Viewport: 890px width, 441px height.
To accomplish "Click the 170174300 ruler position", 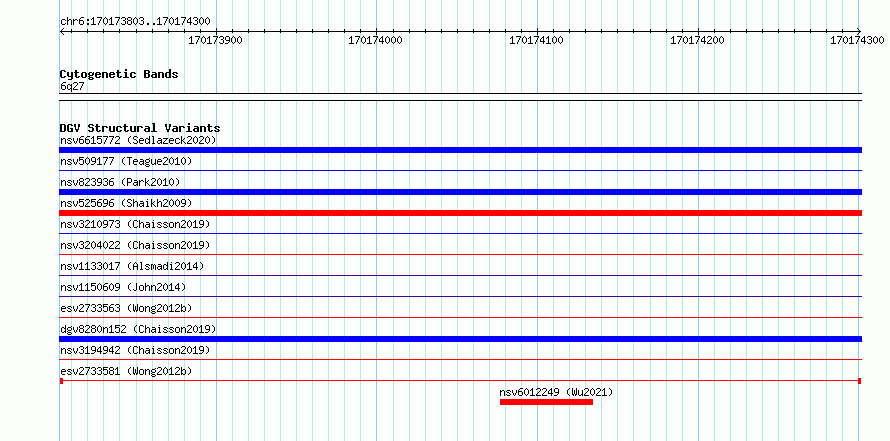I will 857,40.
